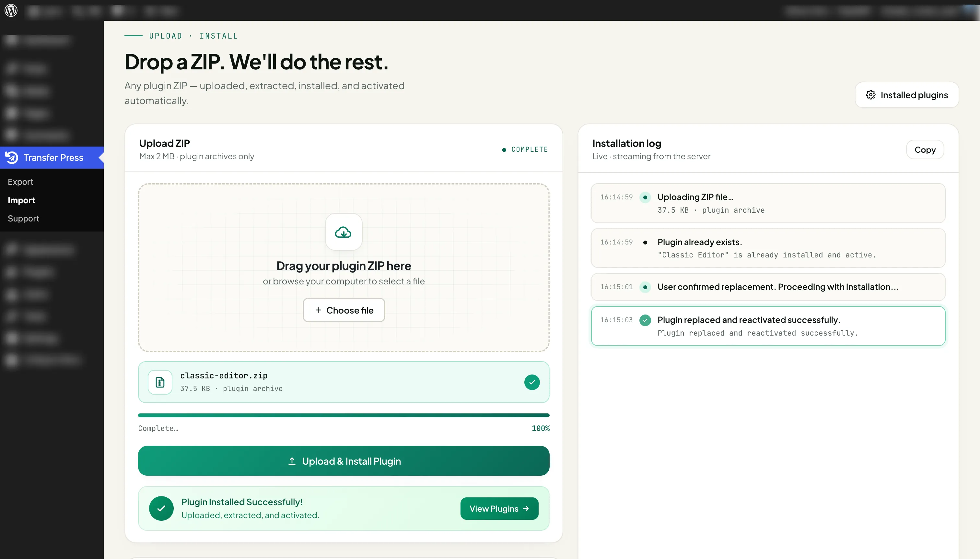This screenshot has height=559, width=980.
Task: Copy the installation log
Action: tap(925, 149)
